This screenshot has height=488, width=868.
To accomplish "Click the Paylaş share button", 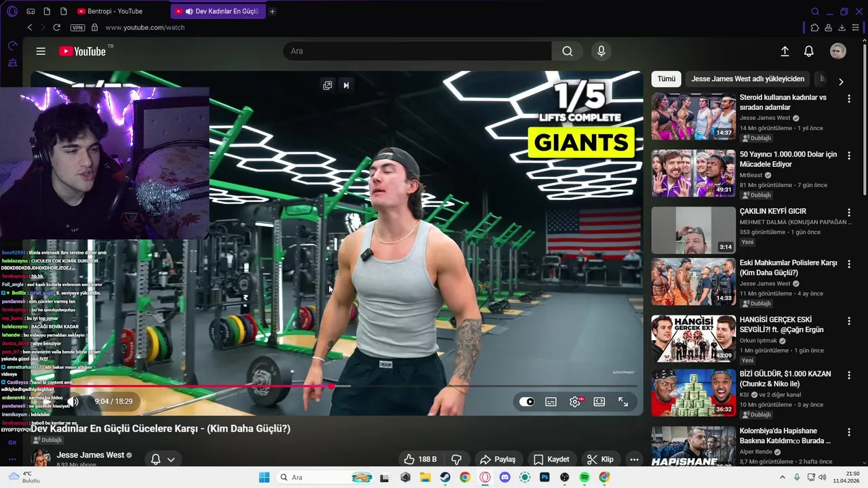I will 498,459.
